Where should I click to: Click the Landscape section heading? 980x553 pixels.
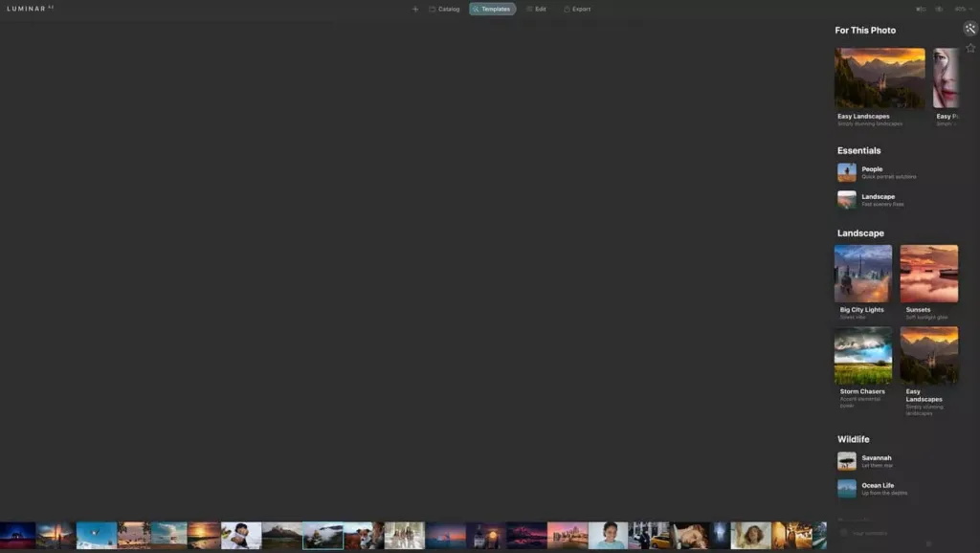coord(860,233)
